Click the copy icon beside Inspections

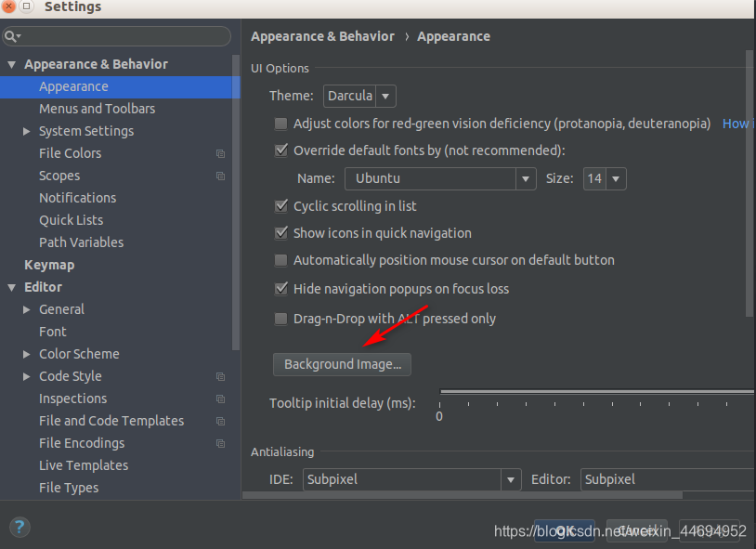click(220, 399)
